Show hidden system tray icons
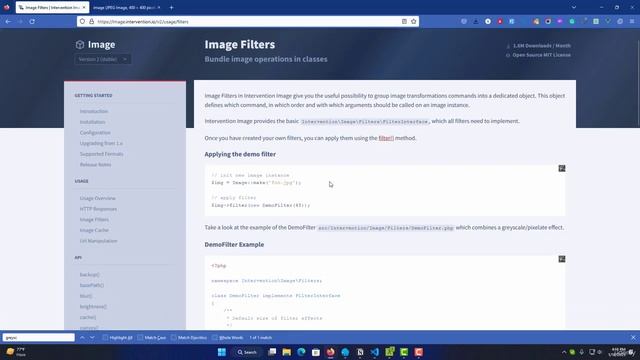This screenshot has height=360, width=640. click(564, 352)
